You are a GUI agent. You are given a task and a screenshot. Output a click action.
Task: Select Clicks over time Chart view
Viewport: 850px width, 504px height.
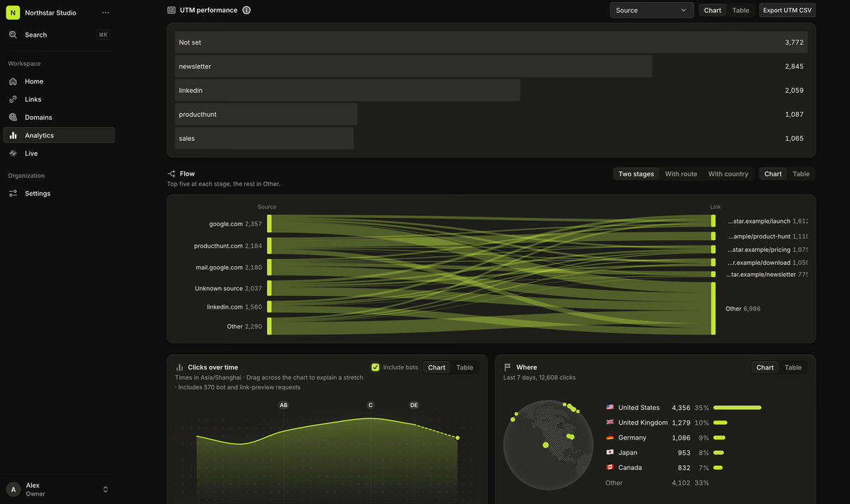tap(436, 367)
